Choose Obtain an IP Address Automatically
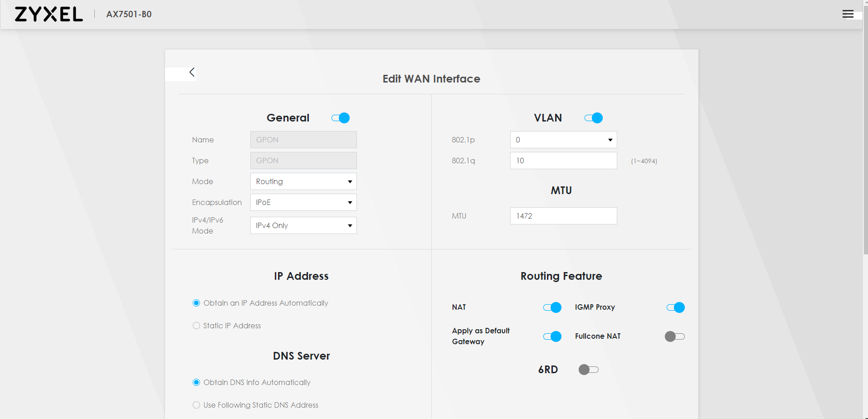The image size is (868, 419). pyautogui.click(x=196, y=303)
